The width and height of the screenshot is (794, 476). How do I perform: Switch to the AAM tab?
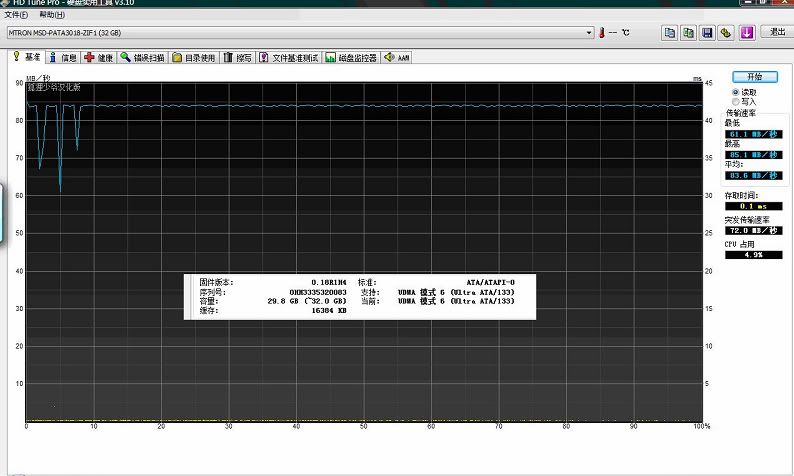pyautogui.click(x=397, y=58)
